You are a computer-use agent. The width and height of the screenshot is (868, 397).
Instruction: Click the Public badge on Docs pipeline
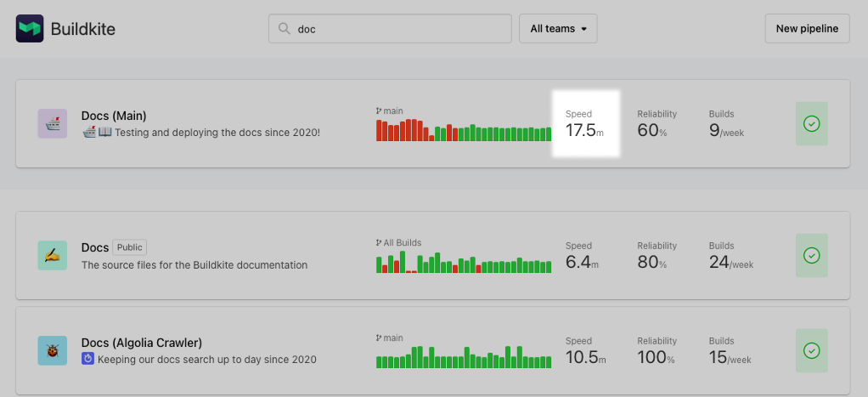pyautogui.click(x=130, y=247)
